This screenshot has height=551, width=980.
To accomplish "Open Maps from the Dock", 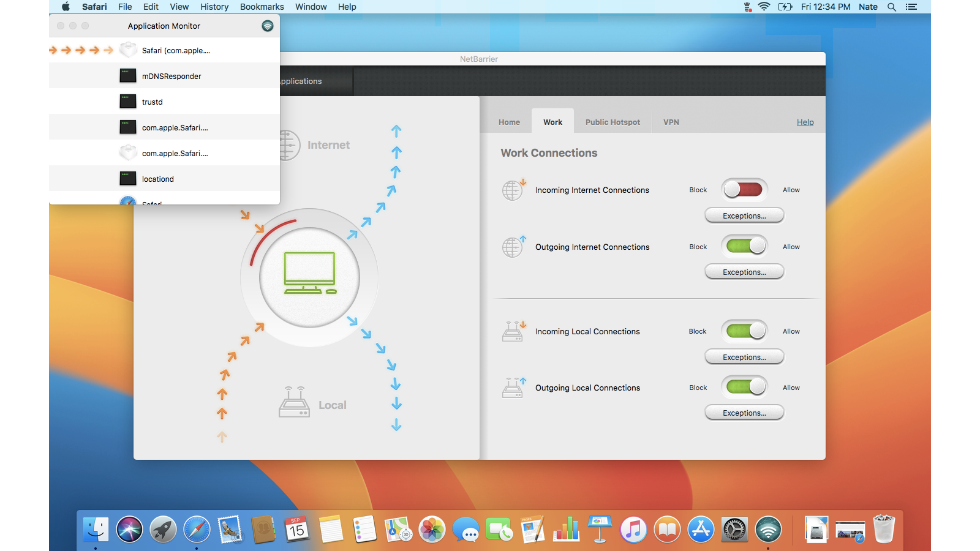I will point(398,530).
